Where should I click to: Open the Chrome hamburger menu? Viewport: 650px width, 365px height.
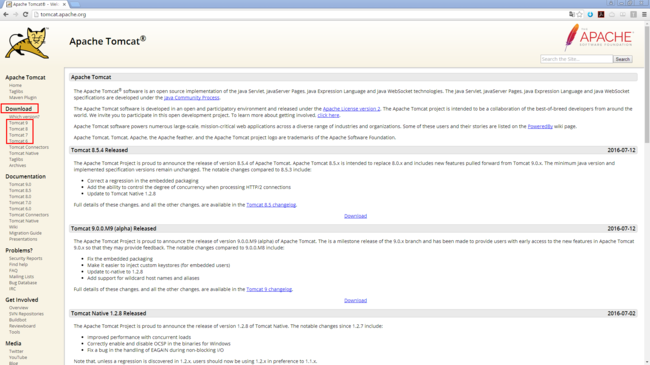(644, 15)
